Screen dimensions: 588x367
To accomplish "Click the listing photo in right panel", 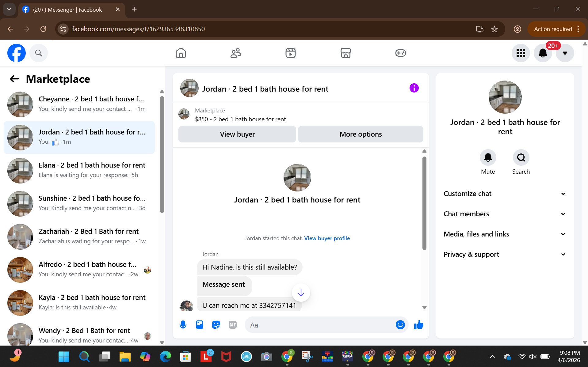I will point(505,97).
